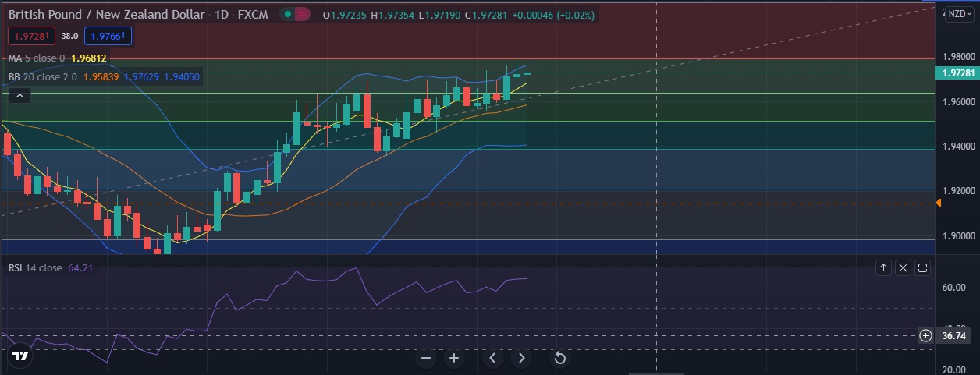Zoom in the chart with plus button
The height and width of the screenshot is (375, 980).
(454, 359)
